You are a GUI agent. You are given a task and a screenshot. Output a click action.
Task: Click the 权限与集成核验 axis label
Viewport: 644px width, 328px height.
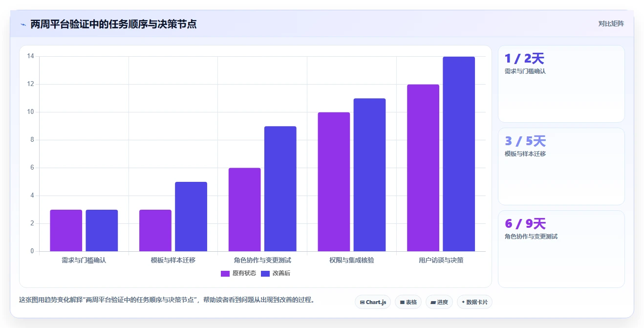[352, 261]
